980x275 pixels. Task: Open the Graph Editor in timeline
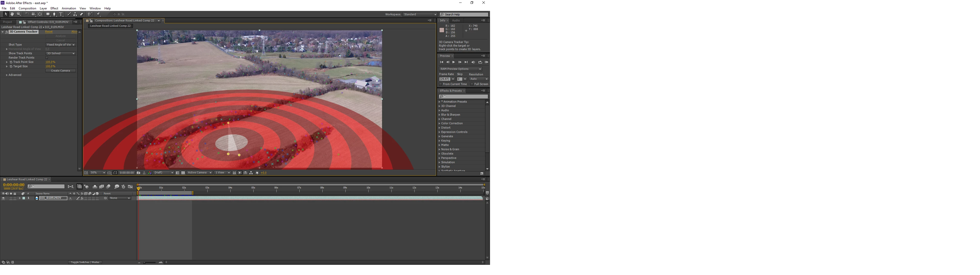(x=130, y=186)
